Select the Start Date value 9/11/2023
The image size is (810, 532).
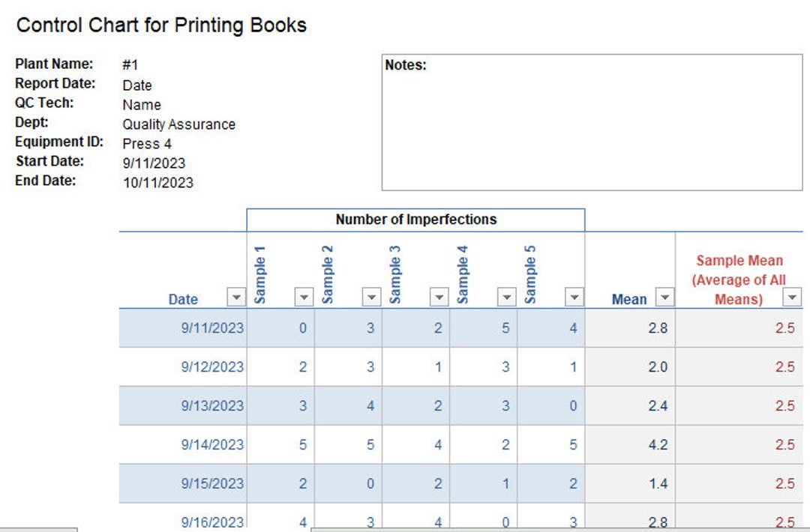154,163
